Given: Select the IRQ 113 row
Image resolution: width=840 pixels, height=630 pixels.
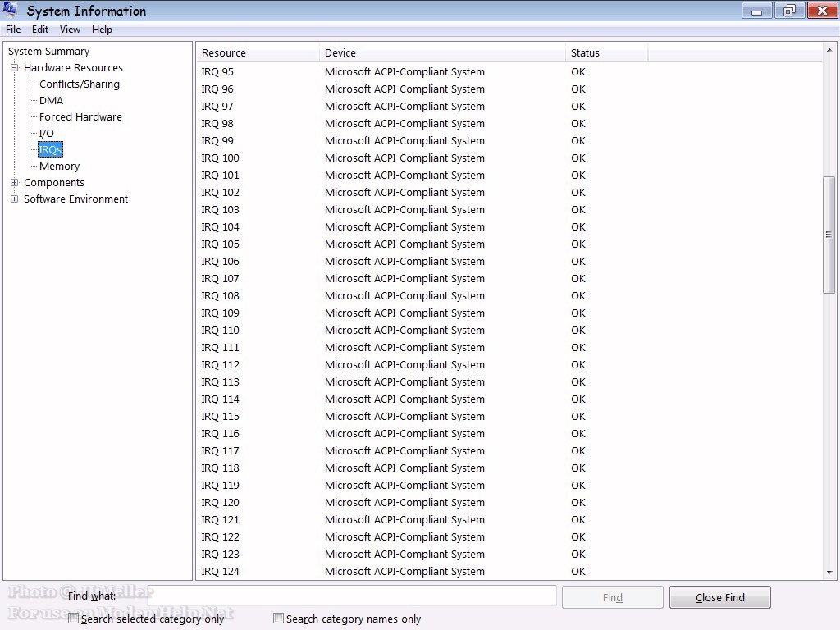Looking at the screenshot, I should (x=509, y=382).
